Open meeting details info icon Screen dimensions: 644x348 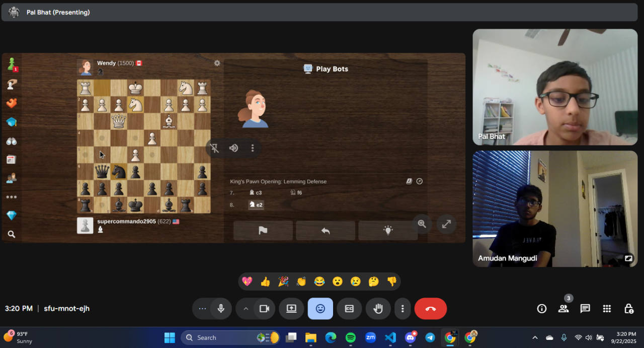[x=542, y=309]
